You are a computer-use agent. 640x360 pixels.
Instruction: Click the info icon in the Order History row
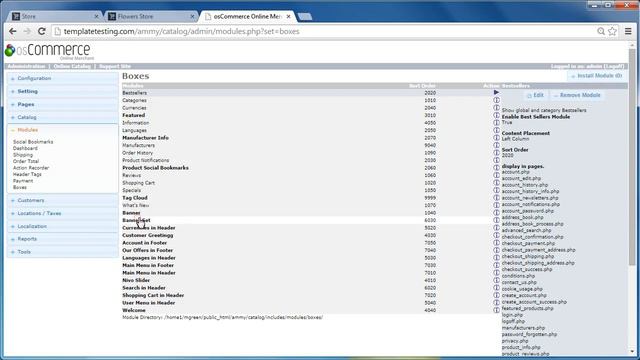pyautogui.click(x=496, y=153)
